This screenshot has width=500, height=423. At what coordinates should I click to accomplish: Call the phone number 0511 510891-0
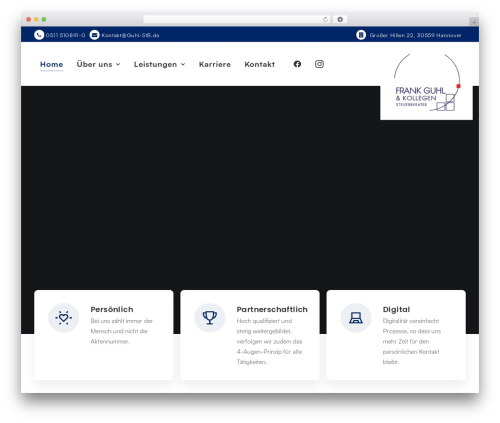click(x=65, y=35)
